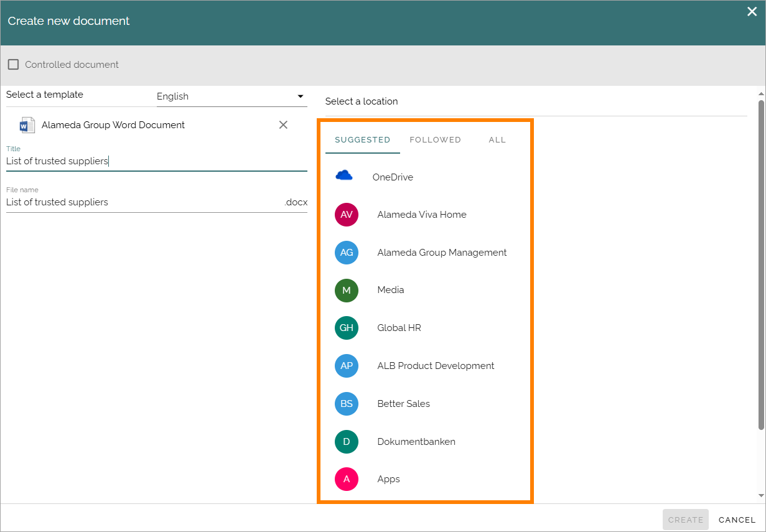
Task: Click the Controlled document label
Action: pyautogui.click(x=72, y=65)
